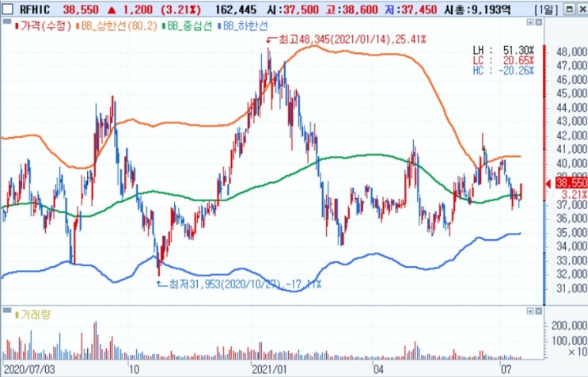The image size is (588, 377).
Task: Click the 42,000 price axis label
Action: [571, 135]
